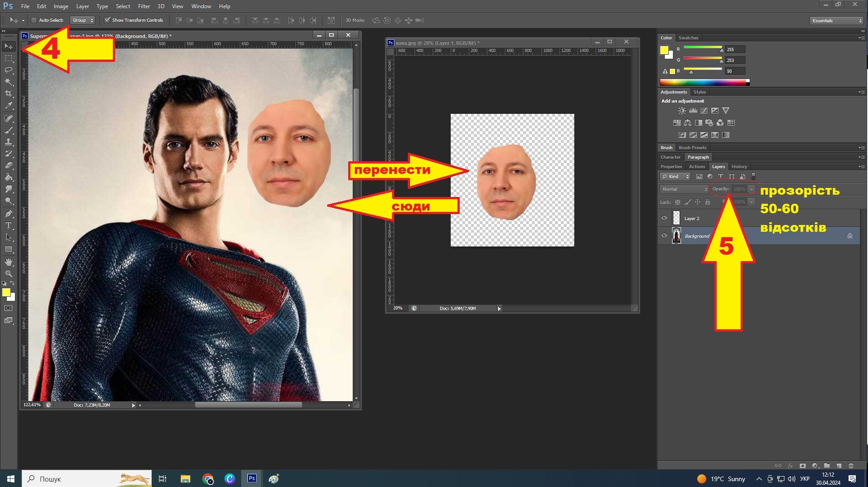Select the Rectangle shape tool
The image size is (868, 487).
pyautogui.click(x=9, y=249)
